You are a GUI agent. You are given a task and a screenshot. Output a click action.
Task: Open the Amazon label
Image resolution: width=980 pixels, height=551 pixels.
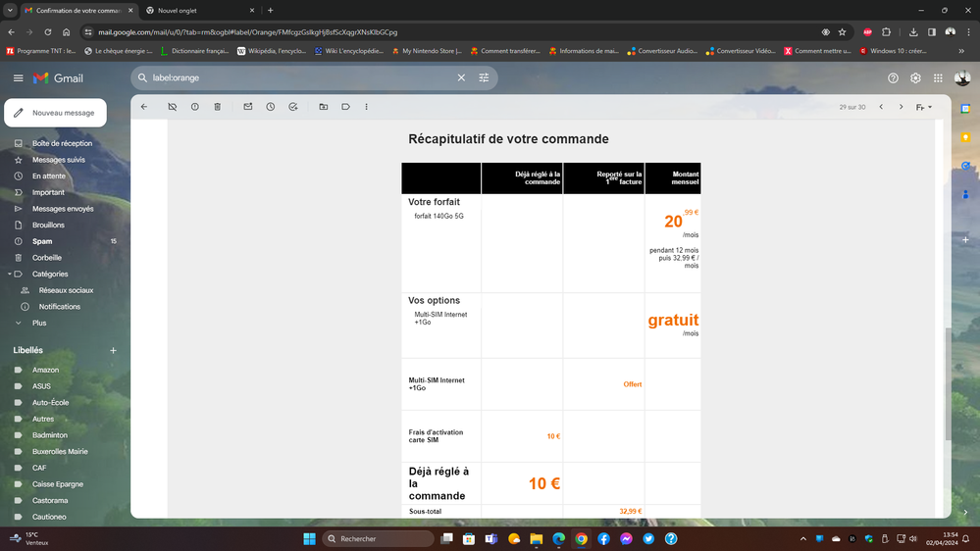[45, 370]
